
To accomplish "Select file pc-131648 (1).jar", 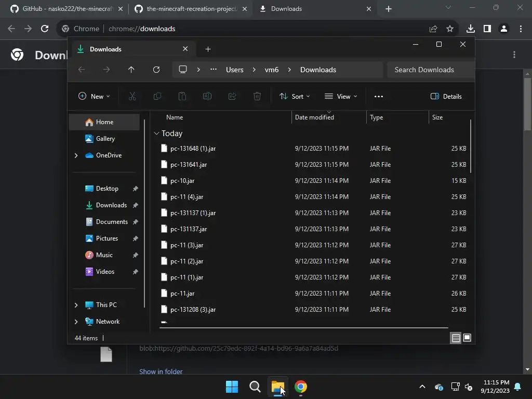I will tap(313, 148).
